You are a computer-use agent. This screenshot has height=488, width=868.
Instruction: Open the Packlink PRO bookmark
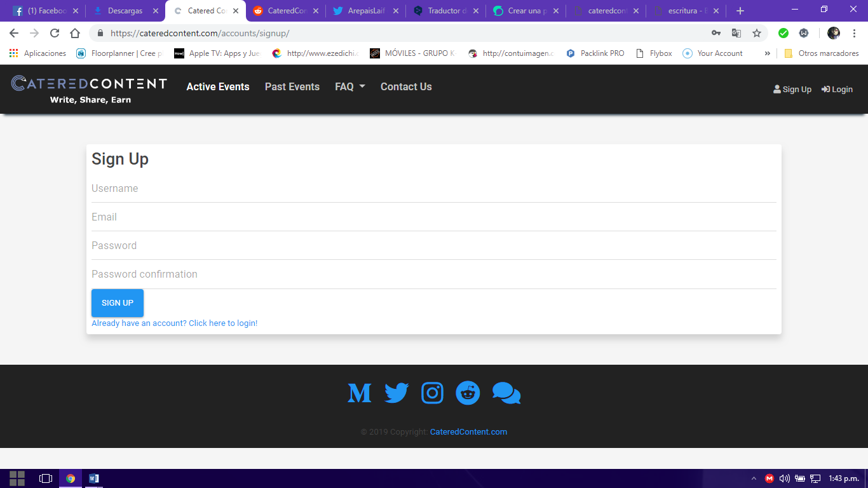coord(595,53)
